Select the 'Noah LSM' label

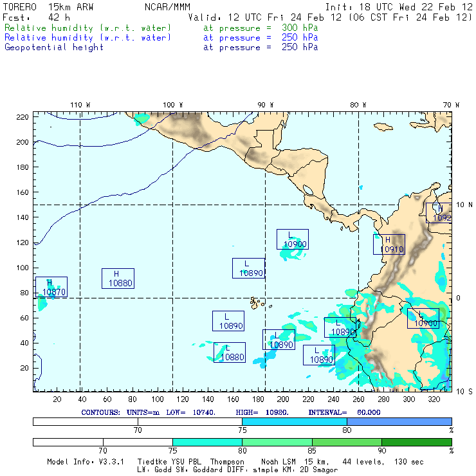(x=279, y=462)
